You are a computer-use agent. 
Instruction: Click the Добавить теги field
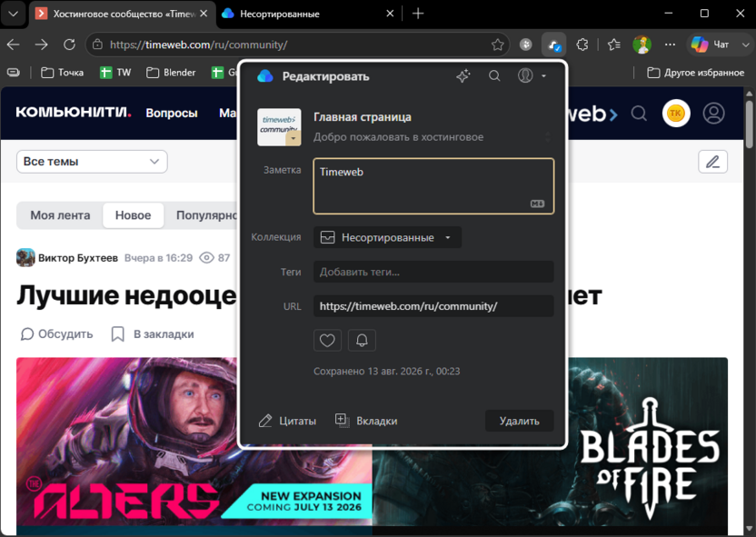tap(433, 272)
